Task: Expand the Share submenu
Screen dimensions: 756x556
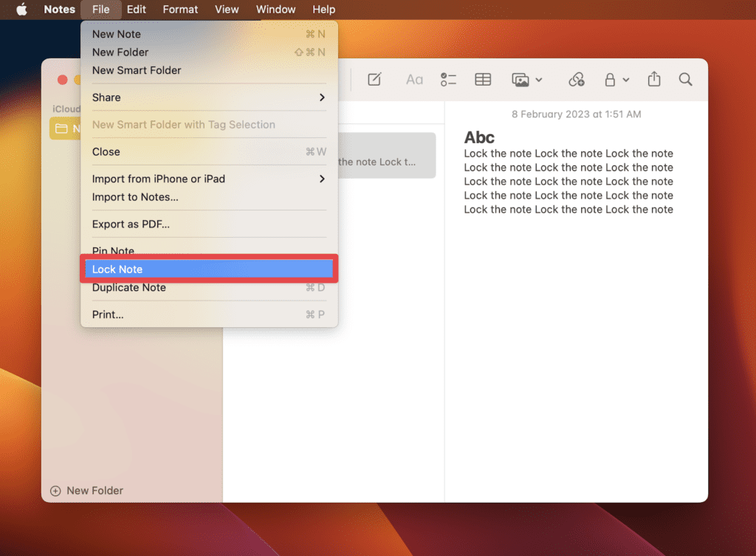Action: coord(209,97)
